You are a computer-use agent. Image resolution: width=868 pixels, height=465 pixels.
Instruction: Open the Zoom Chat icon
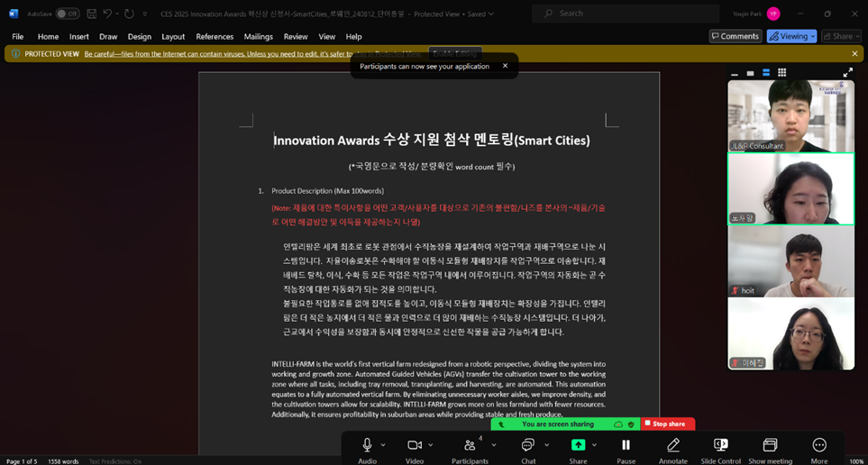(528, 445)
